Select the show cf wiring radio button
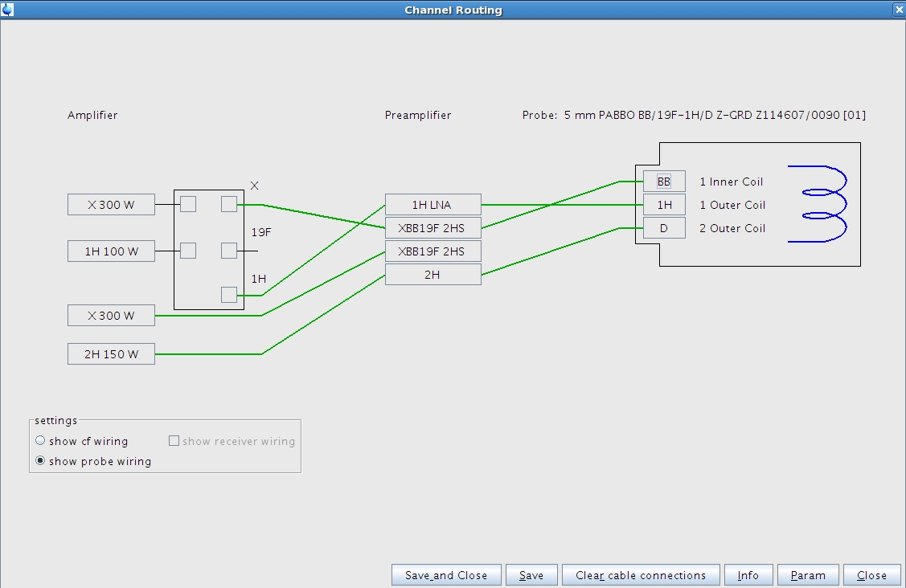The image size is (906, 588). [x=41, y=441]
